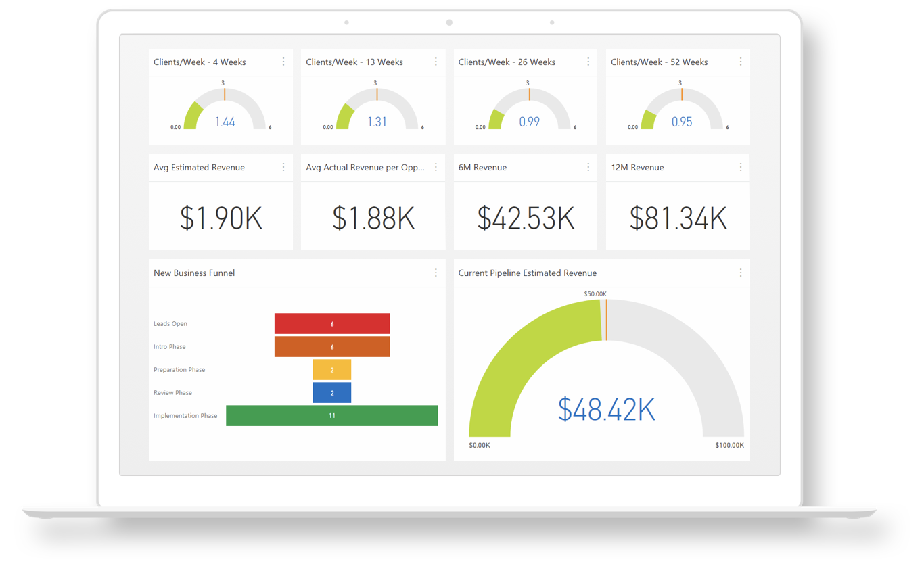Click the green Implementation Phase funnel bar
924x566 pixels.
[x=332, y=416]
